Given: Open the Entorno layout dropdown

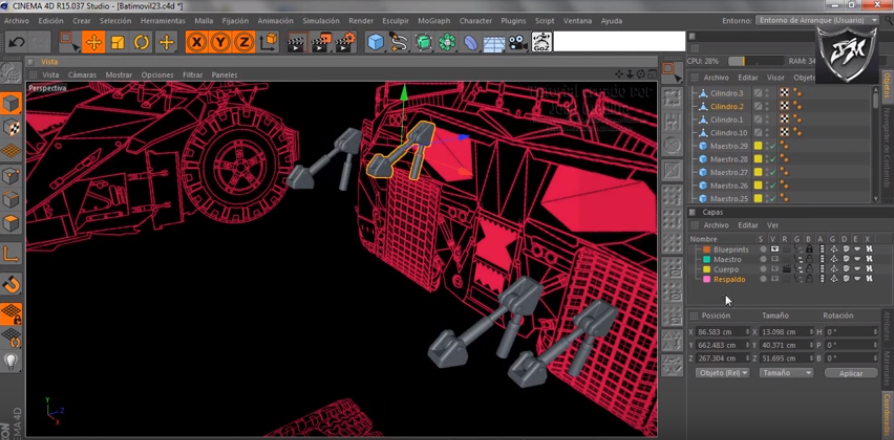Looking at the screenshot, I should click(x=818, y=20).
